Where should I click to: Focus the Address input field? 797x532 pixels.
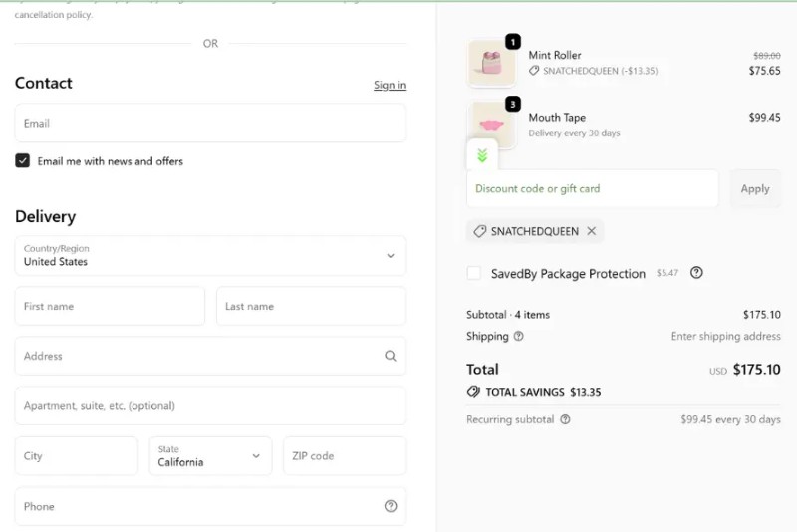click(x=210, y=356)
